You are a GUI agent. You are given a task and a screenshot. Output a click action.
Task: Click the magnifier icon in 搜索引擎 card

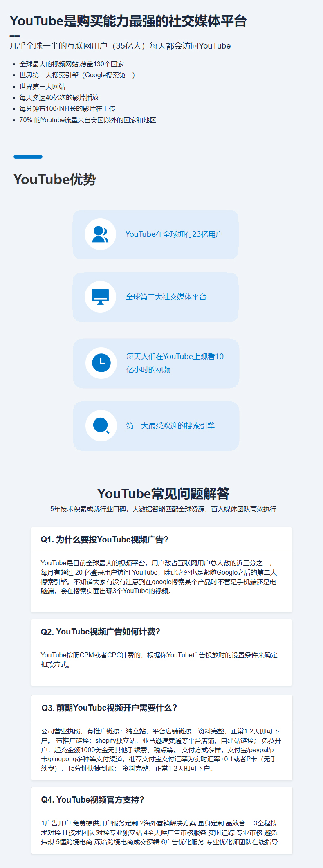[x=101, y=426]
